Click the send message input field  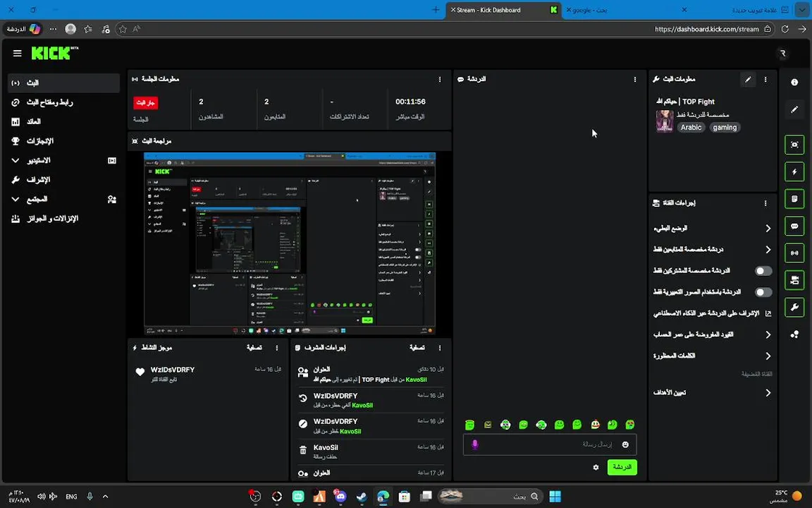550,445
